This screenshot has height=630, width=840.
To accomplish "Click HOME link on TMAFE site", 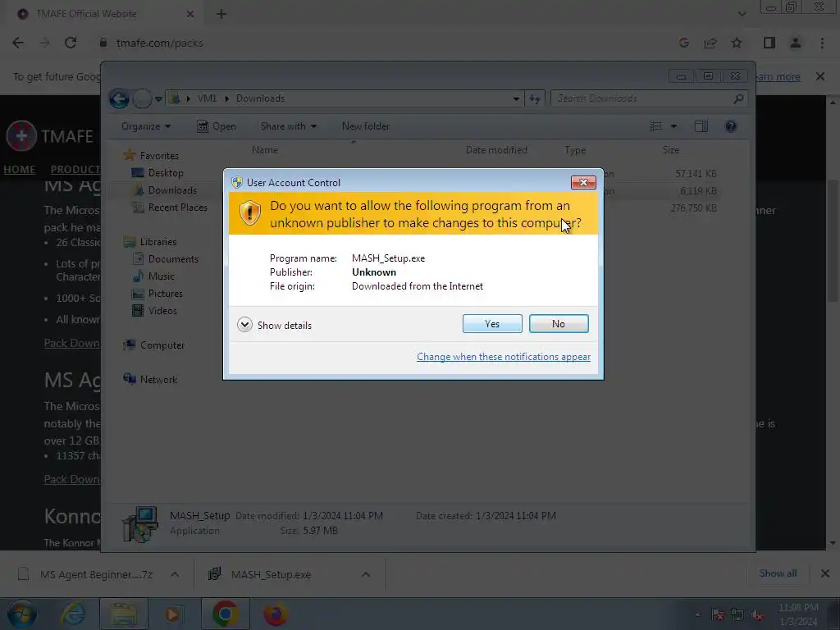I will 20,169.
